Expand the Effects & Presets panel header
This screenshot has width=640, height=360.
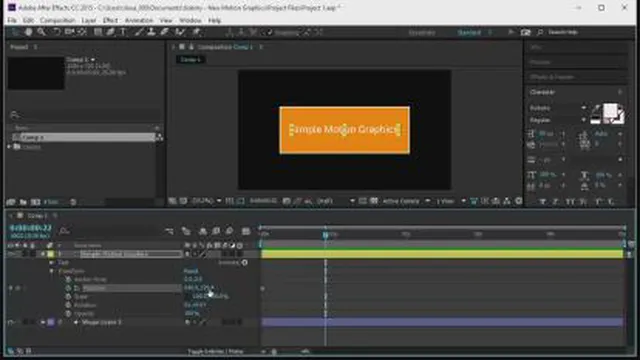pyautogui.click(x=552, y=77)
